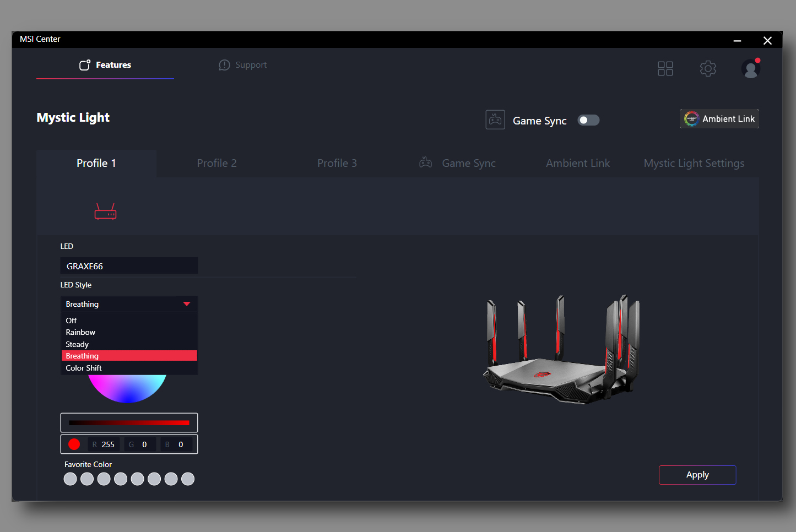Click the Apply button
The image size is (796, 532).
point(697,475)
